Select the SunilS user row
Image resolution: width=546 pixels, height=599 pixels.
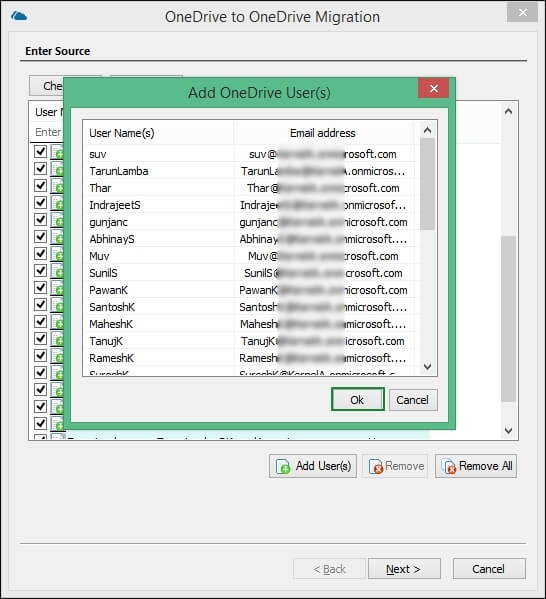[x=248, y=273]
